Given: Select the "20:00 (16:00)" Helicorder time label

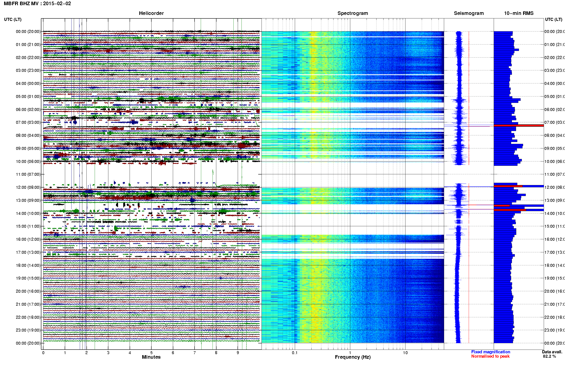Looking at the screenshot, I should (x=28, y=291).
